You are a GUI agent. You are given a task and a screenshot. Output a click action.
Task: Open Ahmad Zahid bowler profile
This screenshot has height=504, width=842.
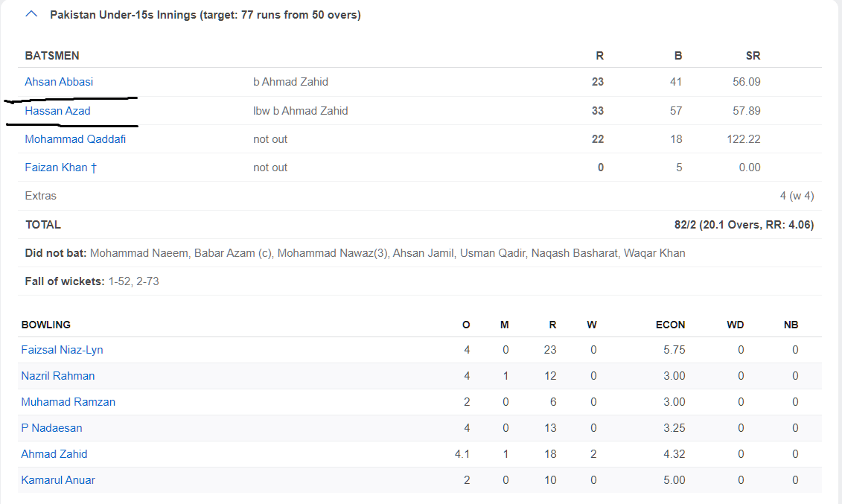[x=54, y=454]
